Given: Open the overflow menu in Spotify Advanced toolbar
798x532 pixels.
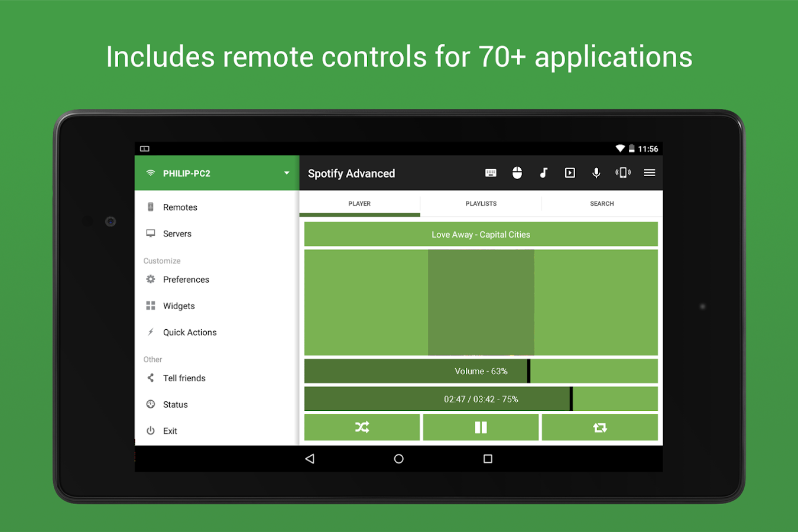Looking at the screenshot, I should pyautogui.click(x=649, y=173).
